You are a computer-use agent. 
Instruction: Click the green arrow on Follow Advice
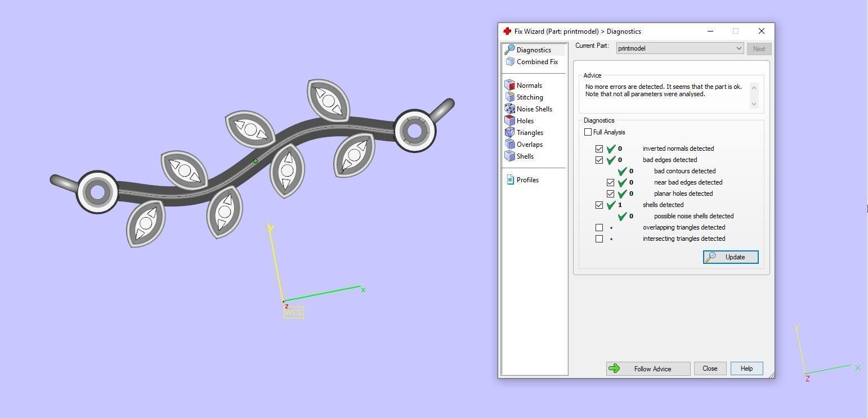pos(614,368)
